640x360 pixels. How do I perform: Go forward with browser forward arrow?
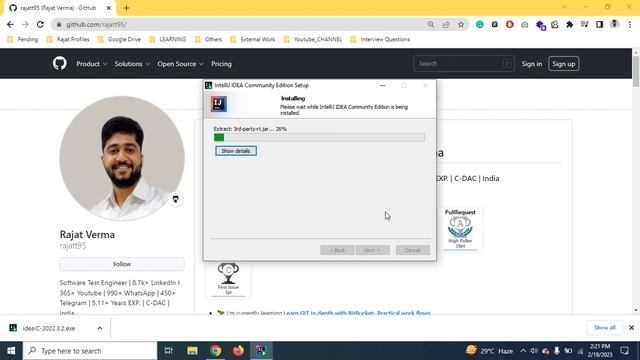25,24
